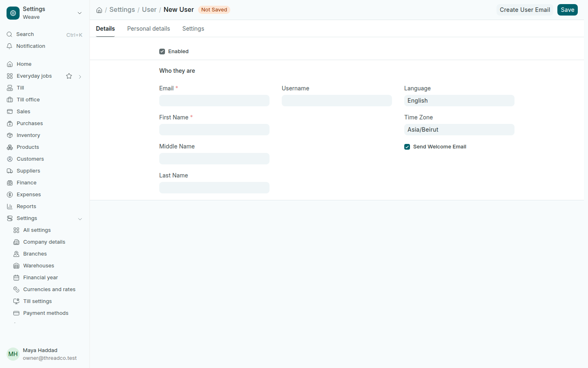
Task: Toggle the Enabled checkbox
Action: coord(162,52)
